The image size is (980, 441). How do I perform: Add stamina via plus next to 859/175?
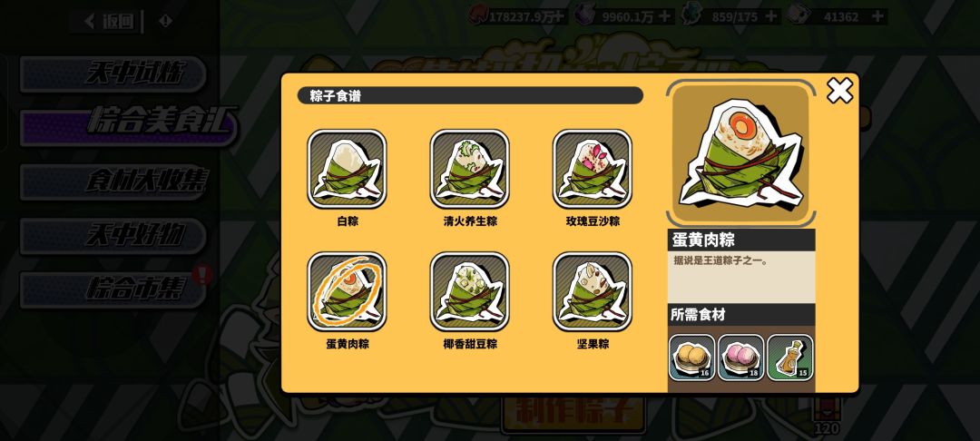tap(772, 17)
